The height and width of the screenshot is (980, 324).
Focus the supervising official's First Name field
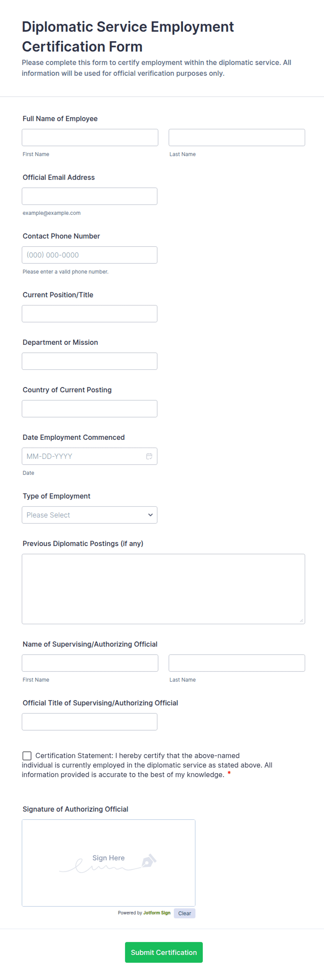point(90,663)
